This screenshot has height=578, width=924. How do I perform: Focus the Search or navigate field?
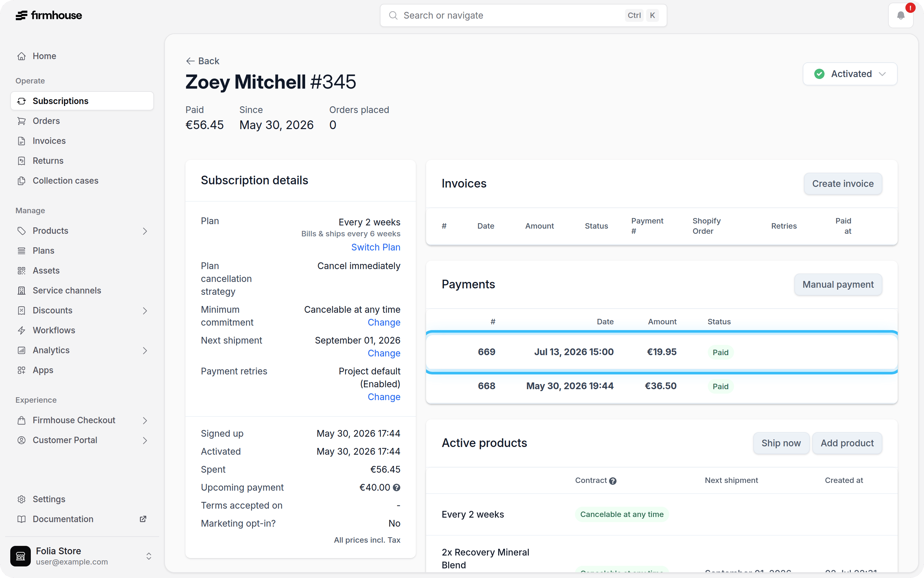(523, 15)
